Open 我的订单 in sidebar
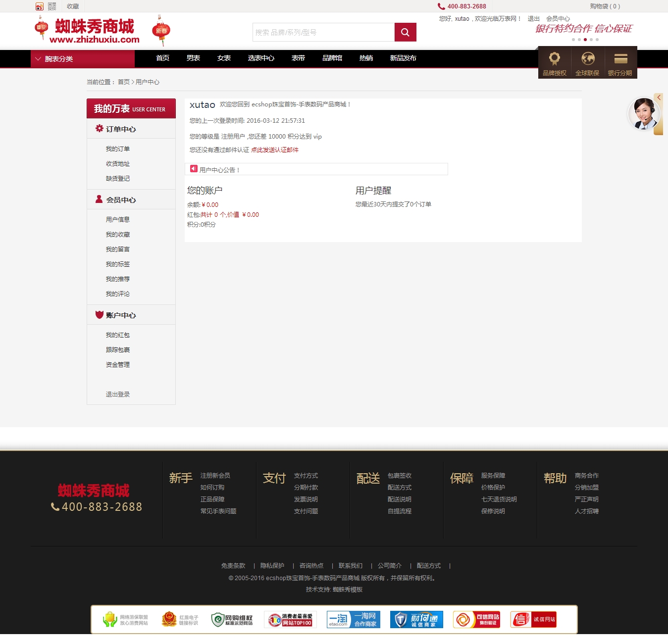Screen dimensions: 668x644 (118, 149)
